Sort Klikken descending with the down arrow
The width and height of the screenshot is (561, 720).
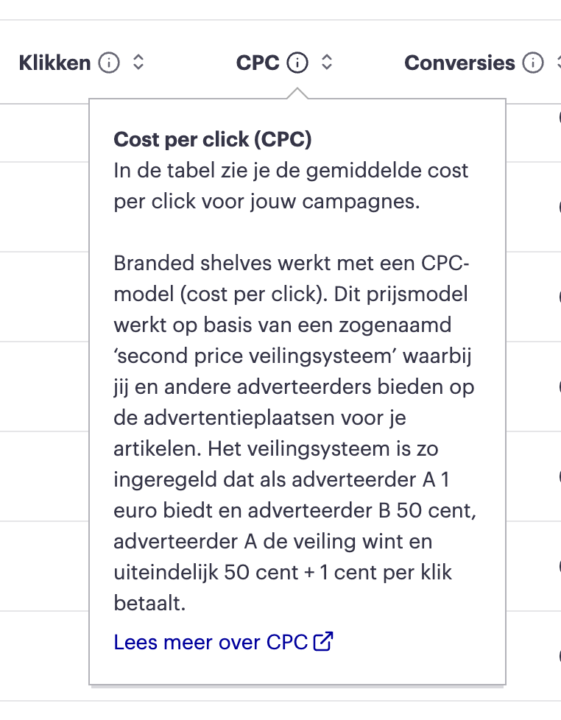point(139,68)
